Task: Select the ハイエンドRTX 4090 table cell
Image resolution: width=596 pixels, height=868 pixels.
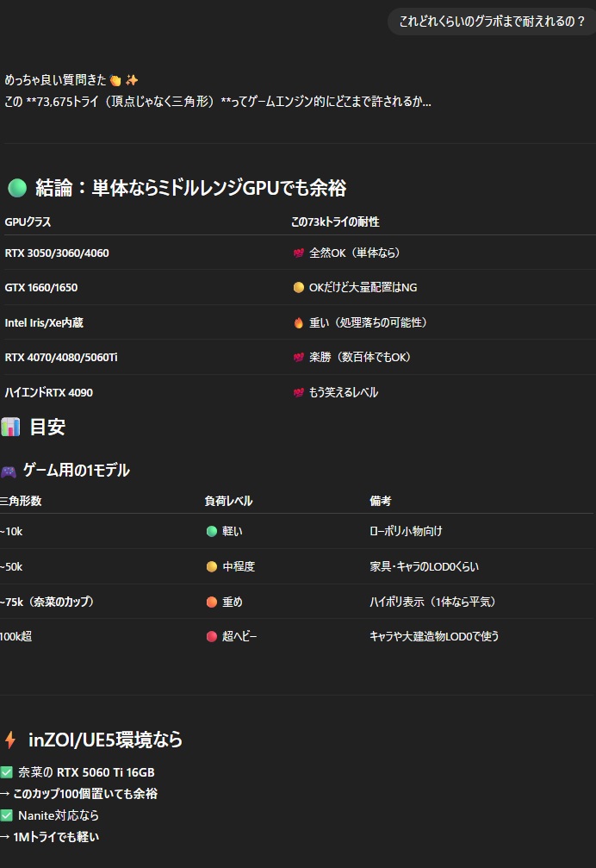Action: [x=48, y=392]
